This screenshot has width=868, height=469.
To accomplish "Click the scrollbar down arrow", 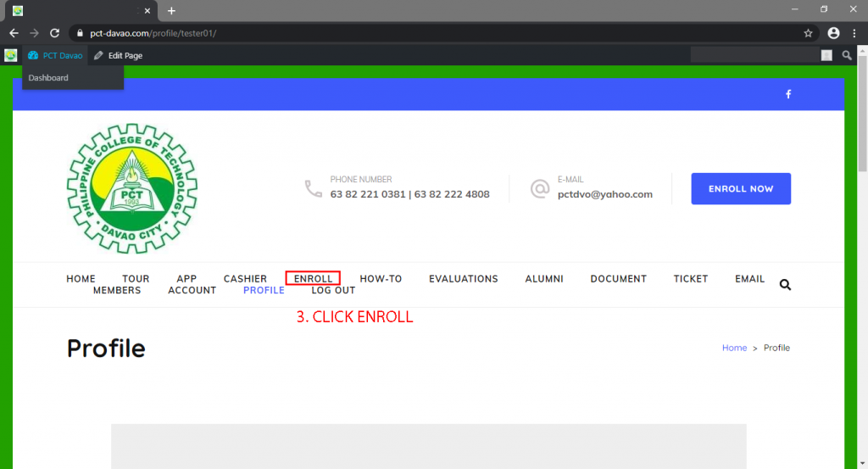I will [x=862, y=463].
